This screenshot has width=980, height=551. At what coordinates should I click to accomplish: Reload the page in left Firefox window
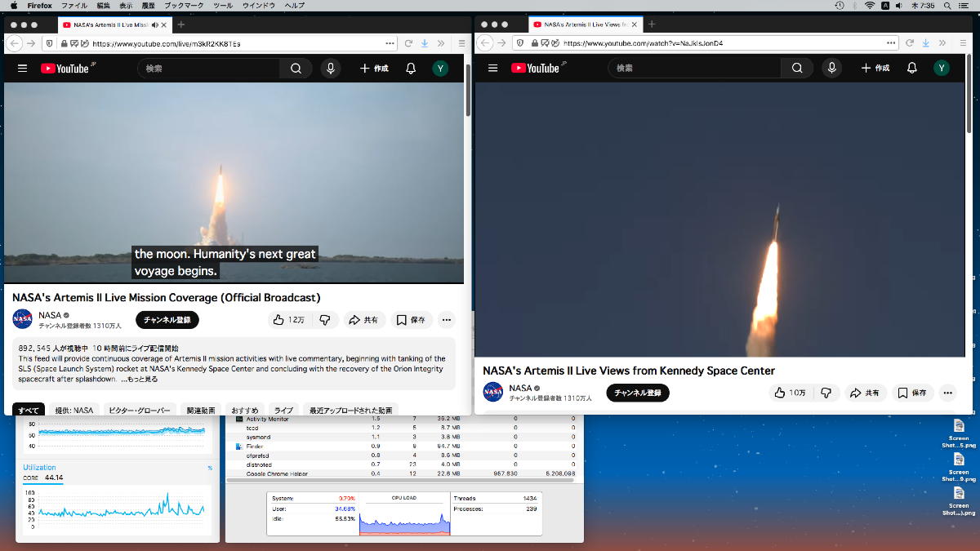[x=408, y=43]
